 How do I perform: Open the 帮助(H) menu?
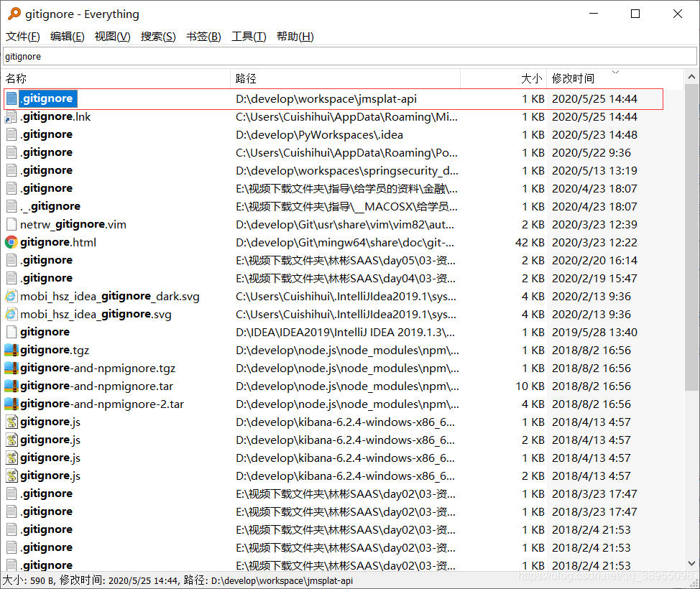click(295, 37)
